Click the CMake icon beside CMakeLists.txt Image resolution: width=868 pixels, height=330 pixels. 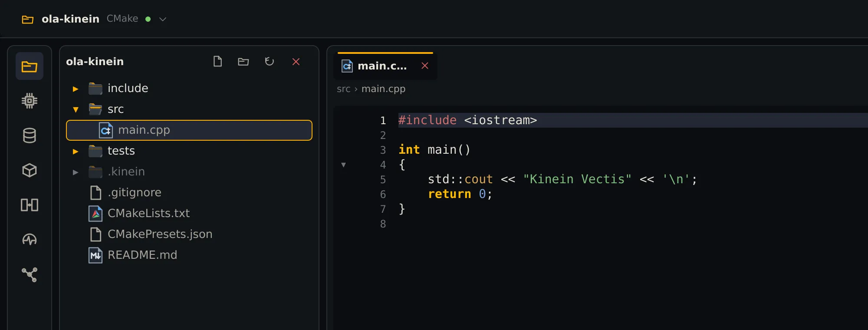tap(95, 213)
